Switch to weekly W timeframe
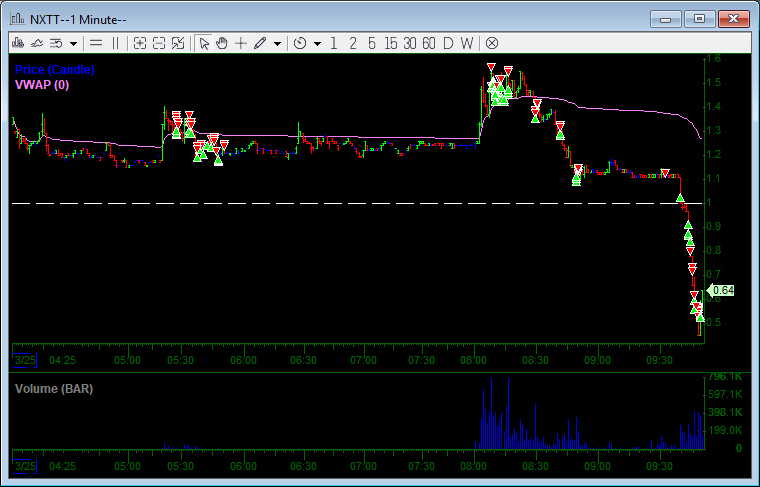This screenshot has height=487, width=760. click(467, 44)
